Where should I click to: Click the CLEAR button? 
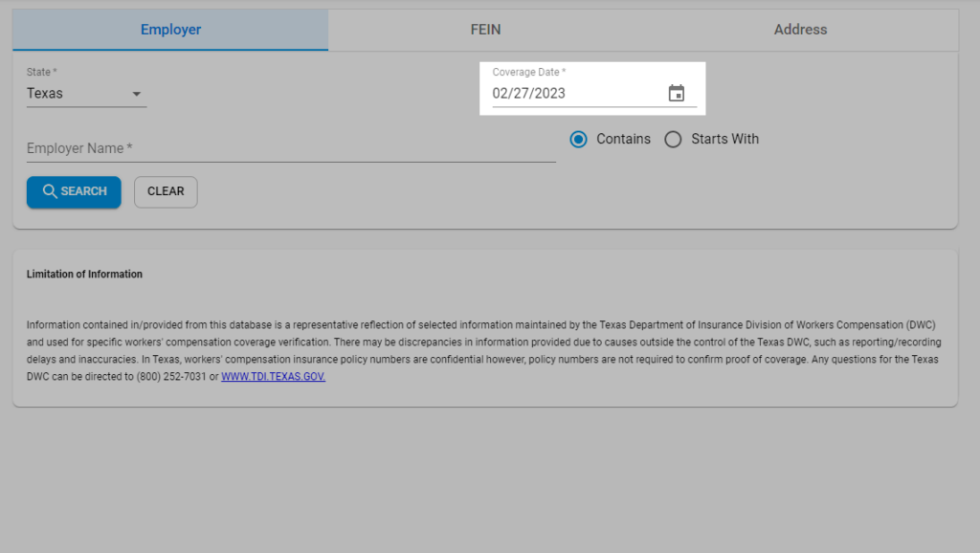coord(166,192)
